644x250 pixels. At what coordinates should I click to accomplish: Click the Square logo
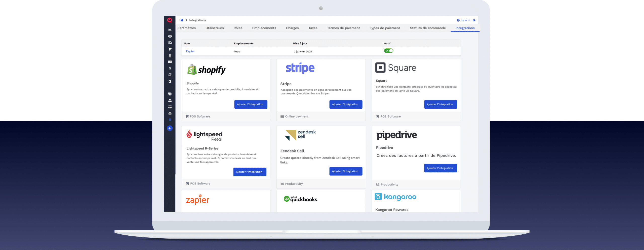(396, 68)
